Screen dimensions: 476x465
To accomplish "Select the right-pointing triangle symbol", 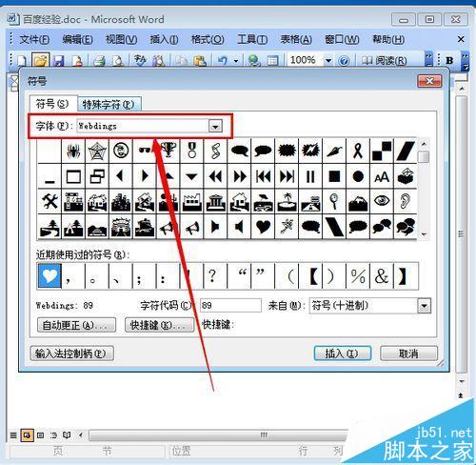I will [145, 175].
